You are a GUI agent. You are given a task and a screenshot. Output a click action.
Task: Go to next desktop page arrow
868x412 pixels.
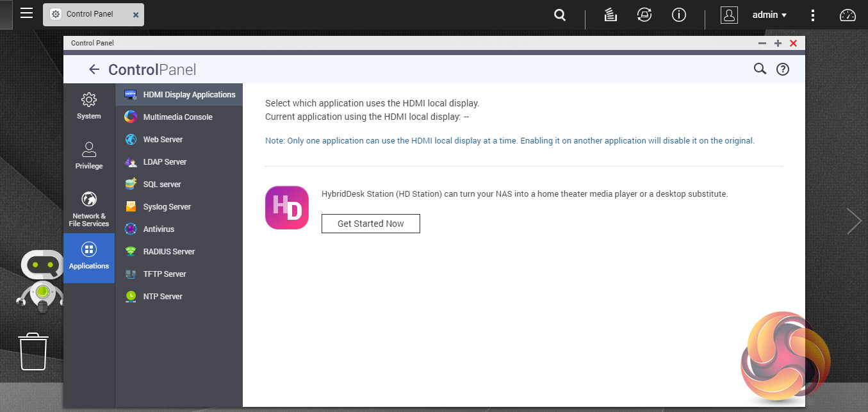click(x=854, y=221)
